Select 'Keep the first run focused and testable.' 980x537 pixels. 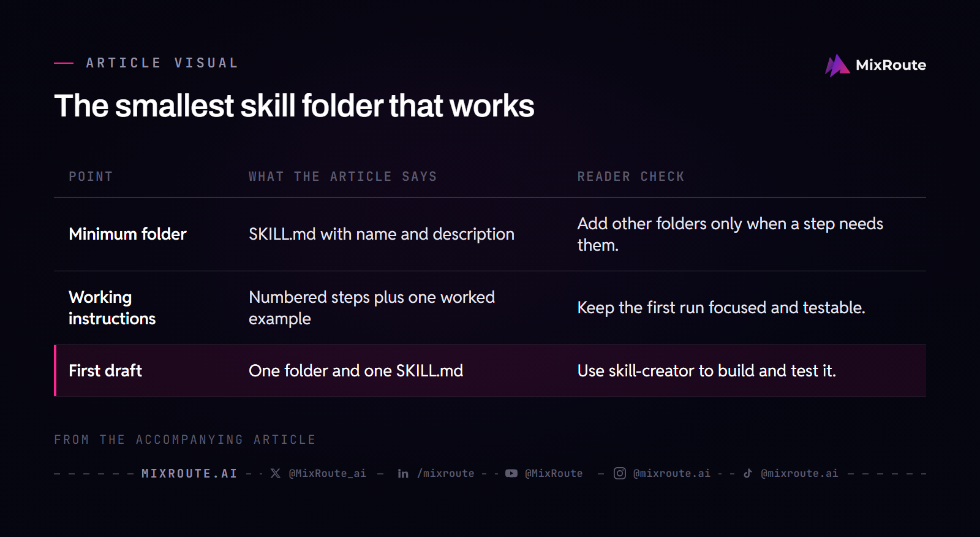(x=721, y=308)
